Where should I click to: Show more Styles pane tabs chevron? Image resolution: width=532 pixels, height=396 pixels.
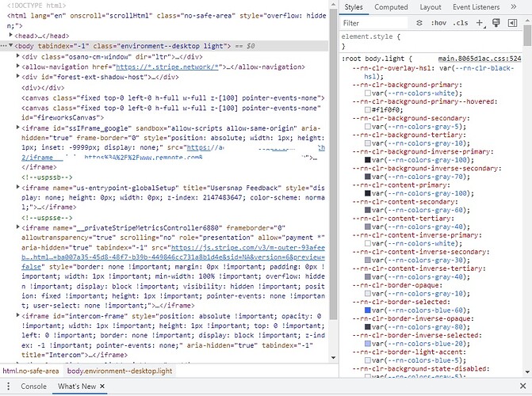pos(513,7)
